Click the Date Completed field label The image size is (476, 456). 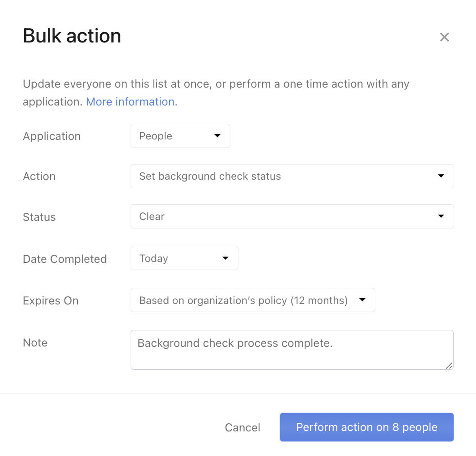click(x=65, y=259)
